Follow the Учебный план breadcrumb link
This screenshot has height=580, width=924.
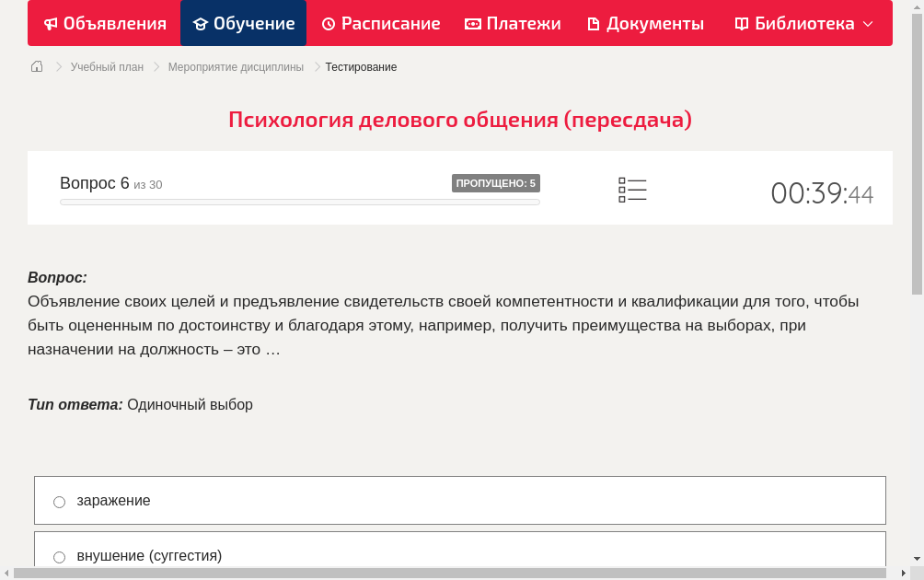[105, 66]
